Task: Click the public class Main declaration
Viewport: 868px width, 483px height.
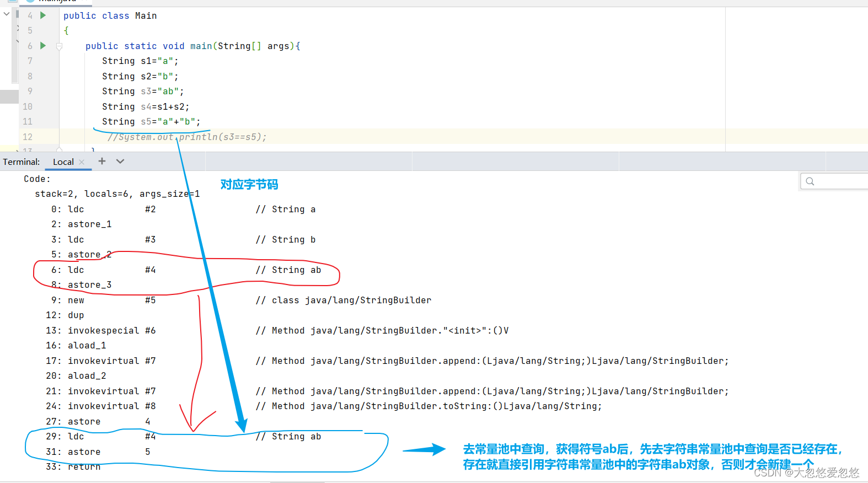Action: click(110, 15)
